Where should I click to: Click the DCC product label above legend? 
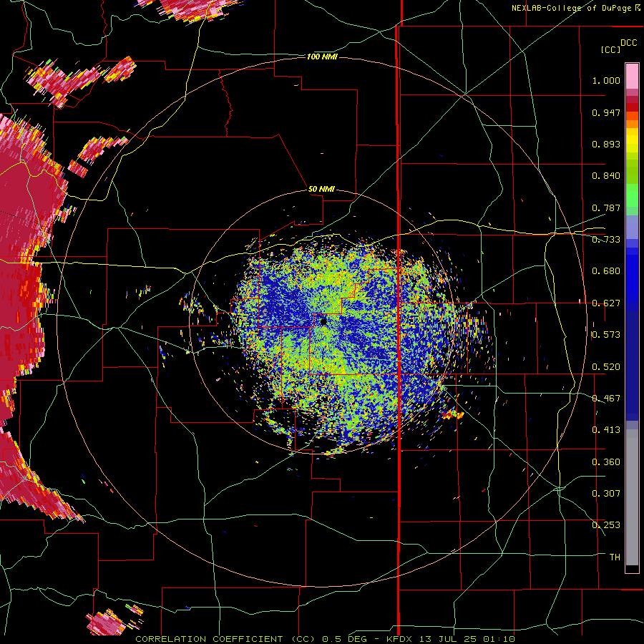pyautogui.click(x=628, y=43)
